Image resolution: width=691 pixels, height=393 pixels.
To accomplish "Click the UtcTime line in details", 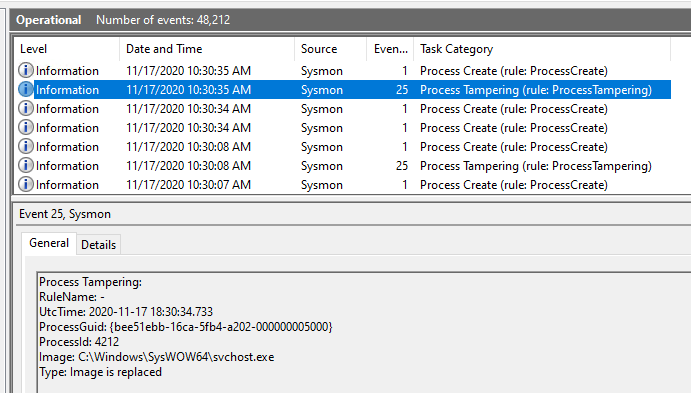I will pos(126,312).
